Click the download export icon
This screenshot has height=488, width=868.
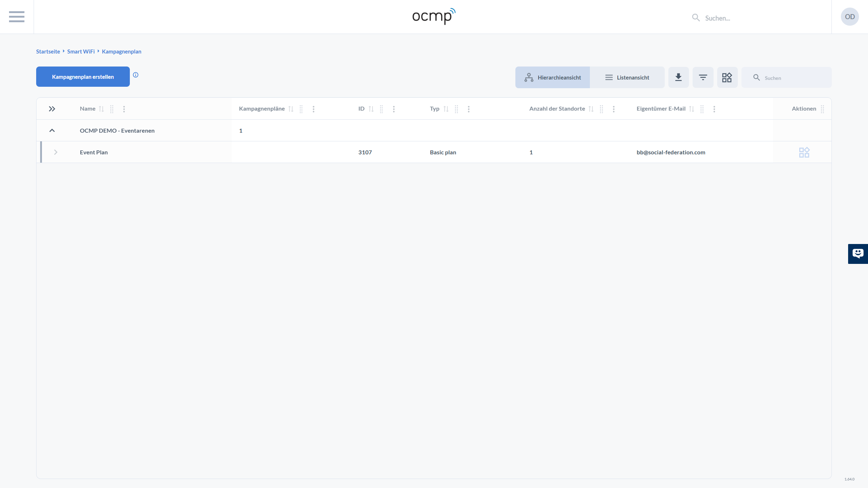coord(678,77)
